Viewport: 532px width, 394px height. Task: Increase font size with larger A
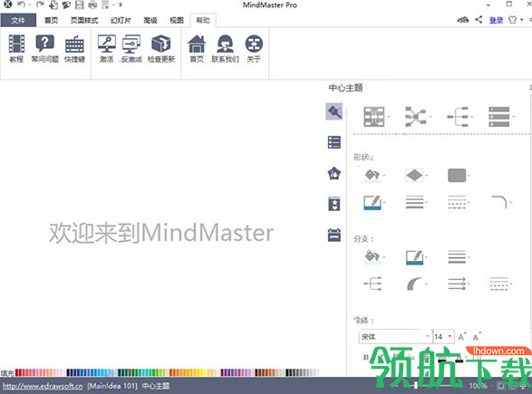pyautogui.click(x=462, y=337)
